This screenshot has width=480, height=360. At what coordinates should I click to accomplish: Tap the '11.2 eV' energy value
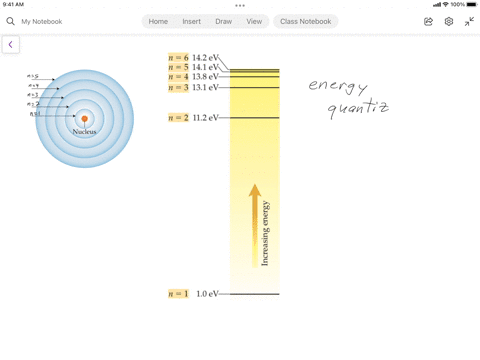click(206, 118)
